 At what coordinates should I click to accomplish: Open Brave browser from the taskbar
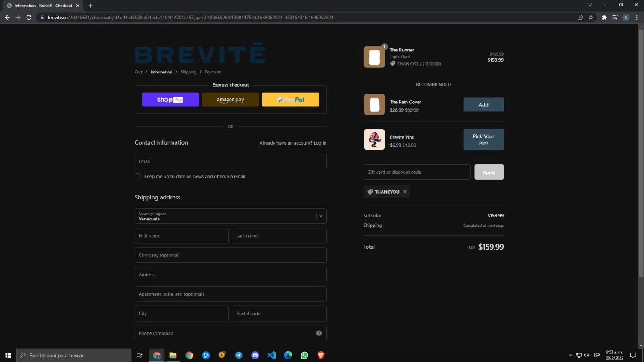[x=321, y=355]
